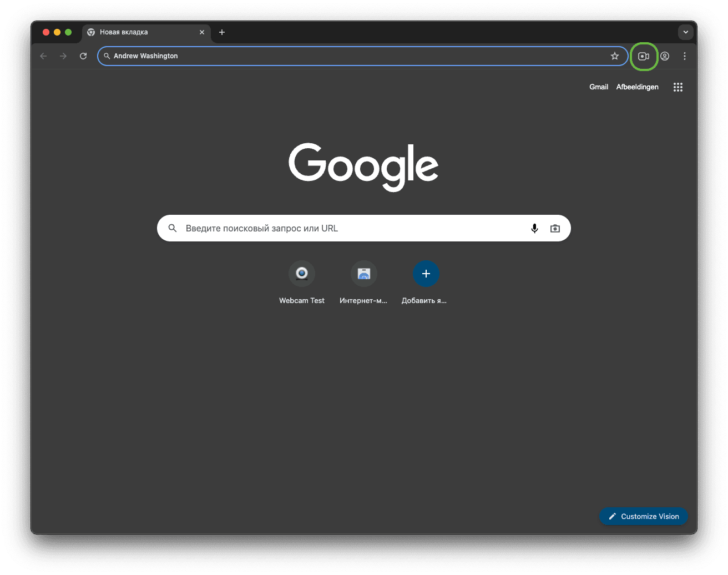The width and height of the screenshot is (728, 575).
Task: Click the reload page button
Action: (x=83, y=56)
